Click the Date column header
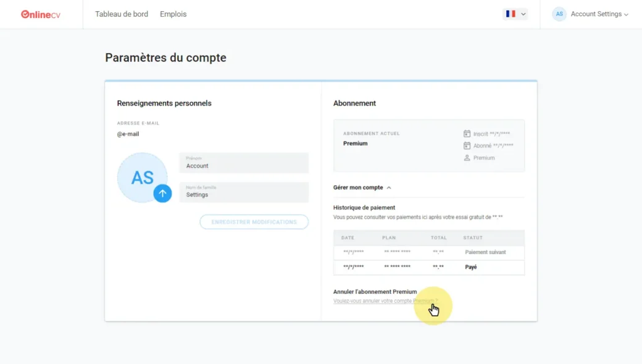The image size is (642, 364). (x=348, y=238)
